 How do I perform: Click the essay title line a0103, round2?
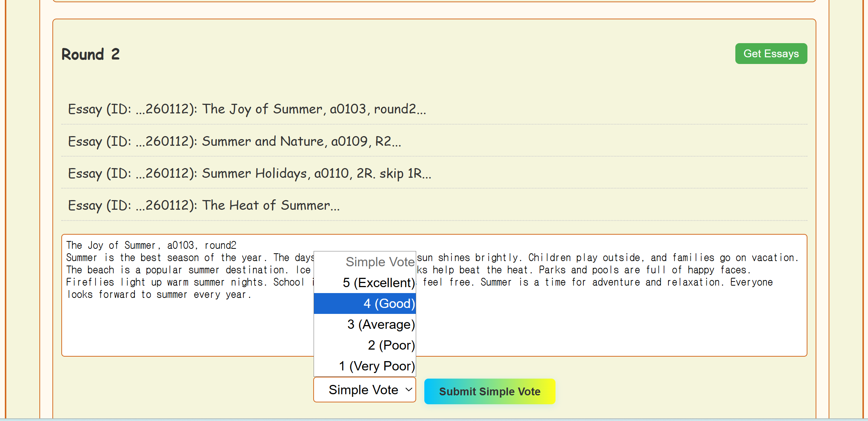tap(151, 245)
